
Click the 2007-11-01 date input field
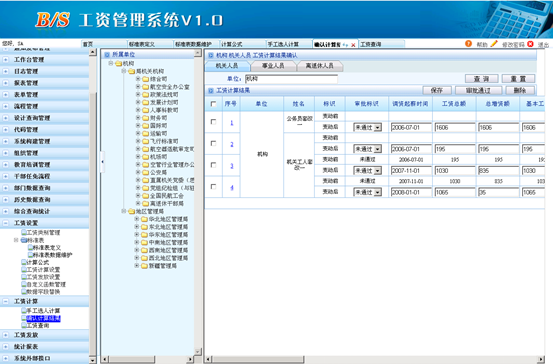(411, 171)
